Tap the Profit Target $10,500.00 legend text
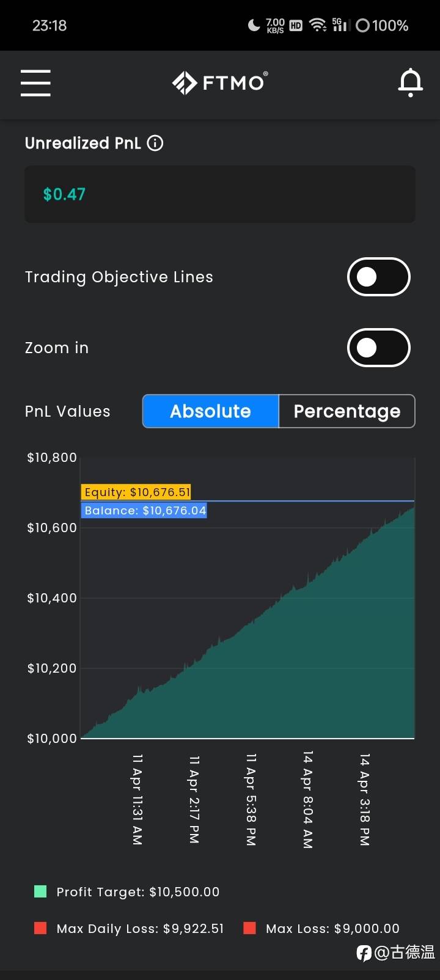Screen dimensions: 440x980 point(137,892)
